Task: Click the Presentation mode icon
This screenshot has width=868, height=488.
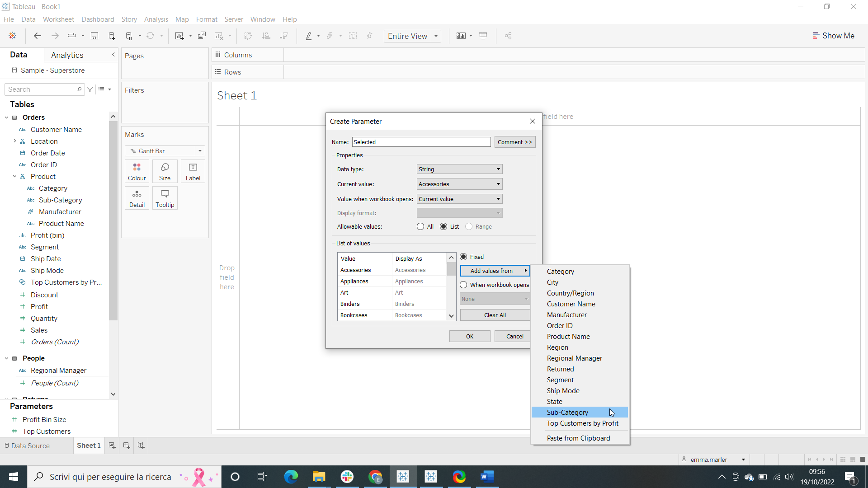Action: pyautogui.click(x=483, y=36)
